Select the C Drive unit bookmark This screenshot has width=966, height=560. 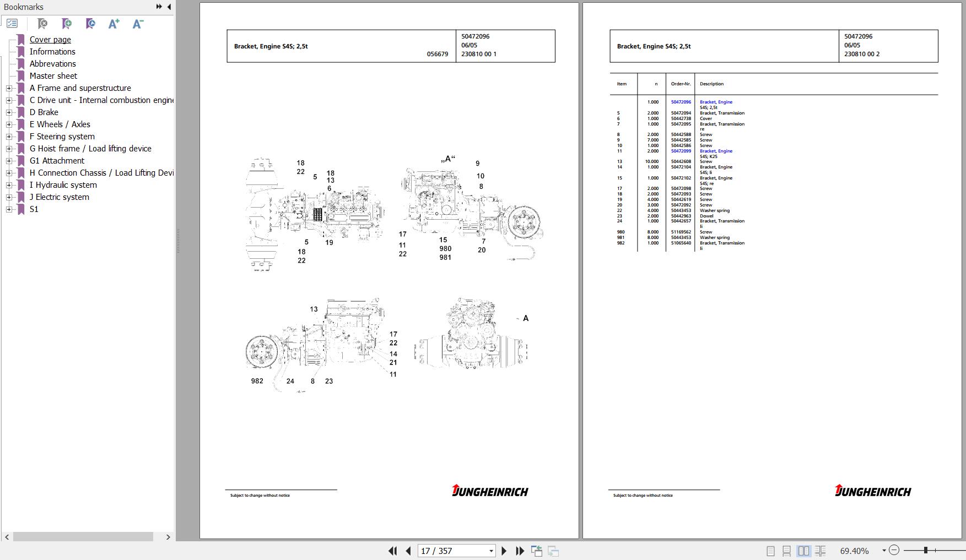coord(101,100)
